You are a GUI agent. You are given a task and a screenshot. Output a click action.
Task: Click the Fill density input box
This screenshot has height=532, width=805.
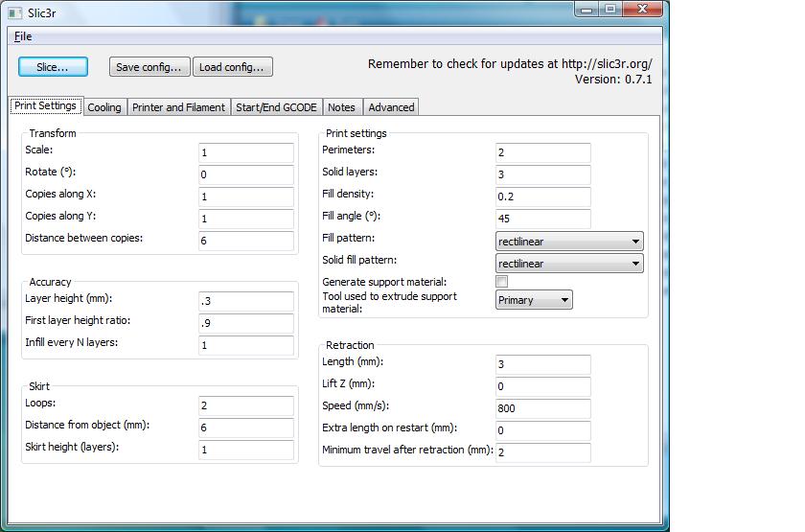[543, 197]
